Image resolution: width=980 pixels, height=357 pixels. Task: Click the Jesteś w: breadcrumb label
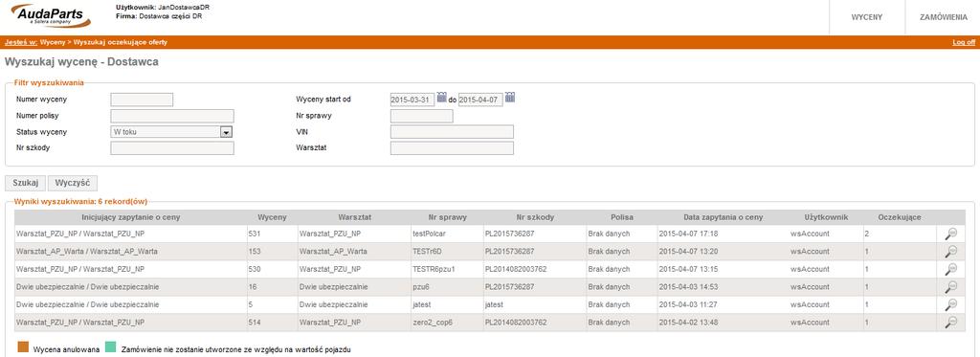pyautogui.click(x=21, y=42)
